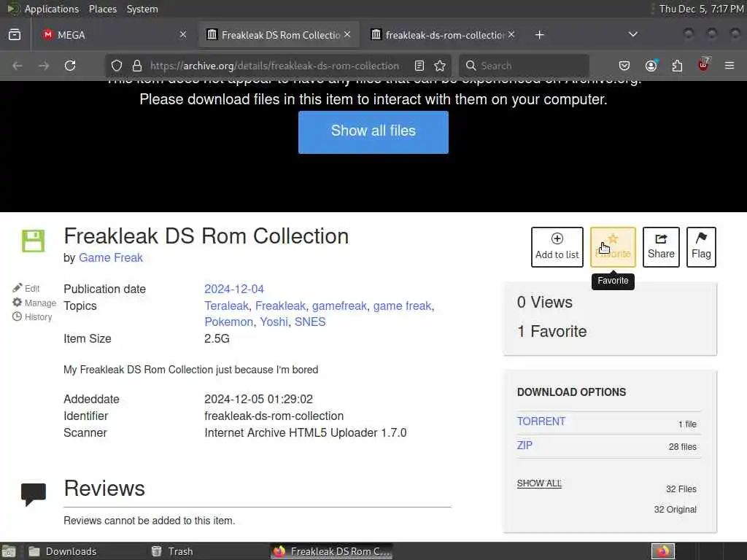Viewport: 747px width, 560px height.
Task: Close the freakleak-ds-rom-collection tab
Action: pos(511,35)
